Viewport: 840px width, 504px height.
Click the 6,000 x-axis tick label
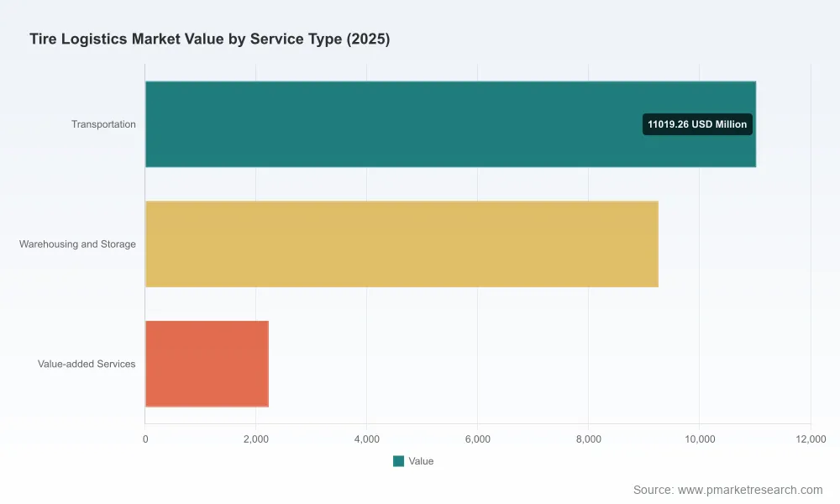(478, 439)
